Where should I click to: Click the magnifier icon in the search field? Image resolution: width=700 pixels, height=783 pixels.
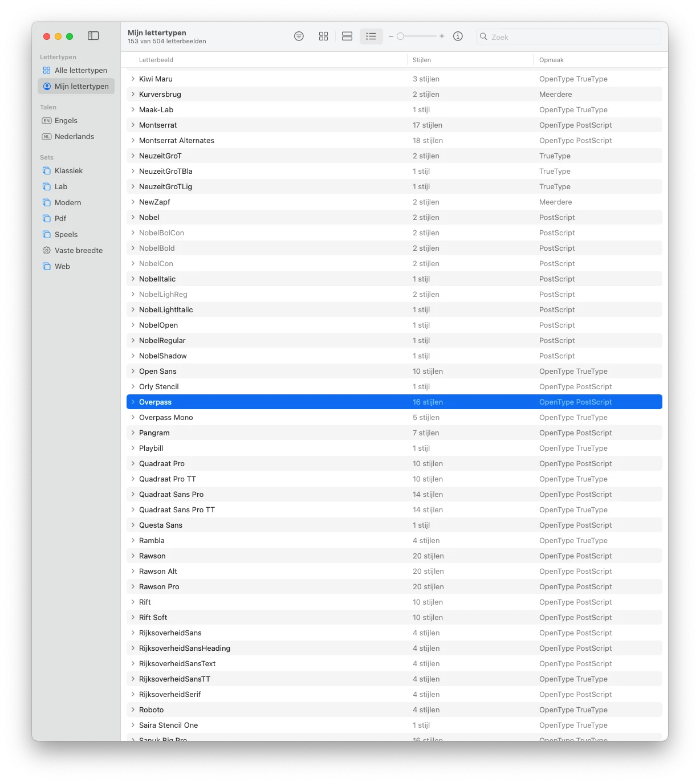(483, 36)
